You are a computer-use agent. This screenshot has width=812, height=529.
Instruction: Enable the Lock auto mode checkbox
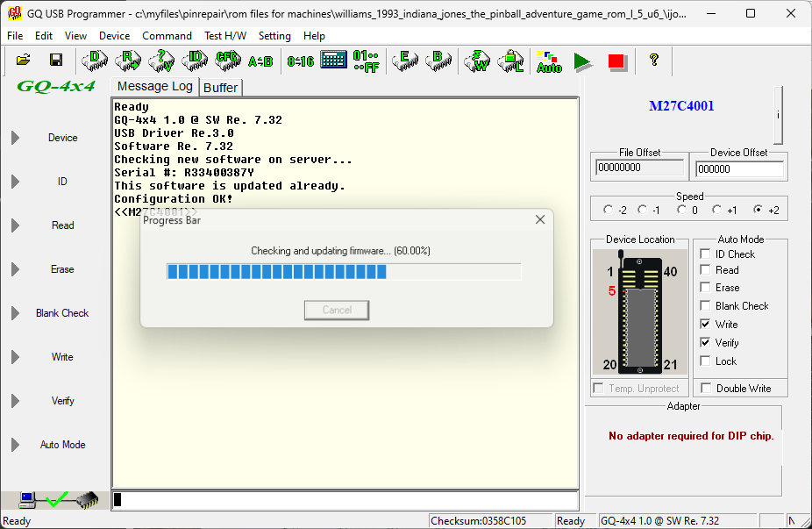[x=705, y=361]
